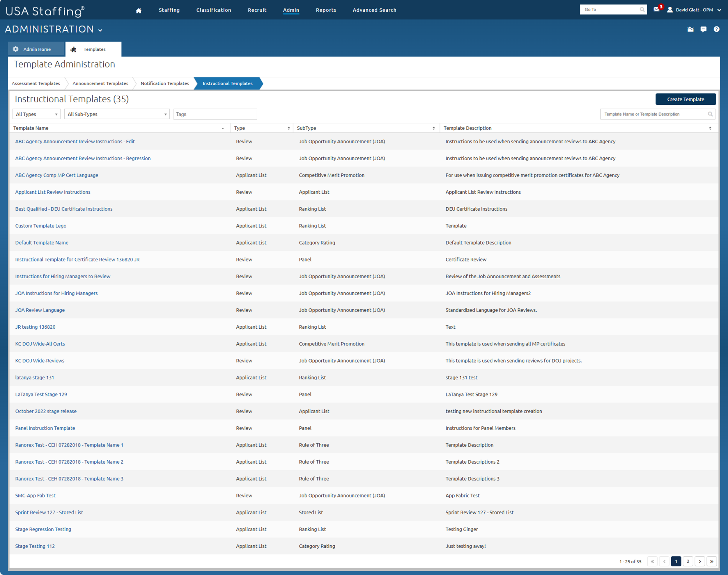Click the Create Template button
Screen dimensions: 728x575
point(686,99)
